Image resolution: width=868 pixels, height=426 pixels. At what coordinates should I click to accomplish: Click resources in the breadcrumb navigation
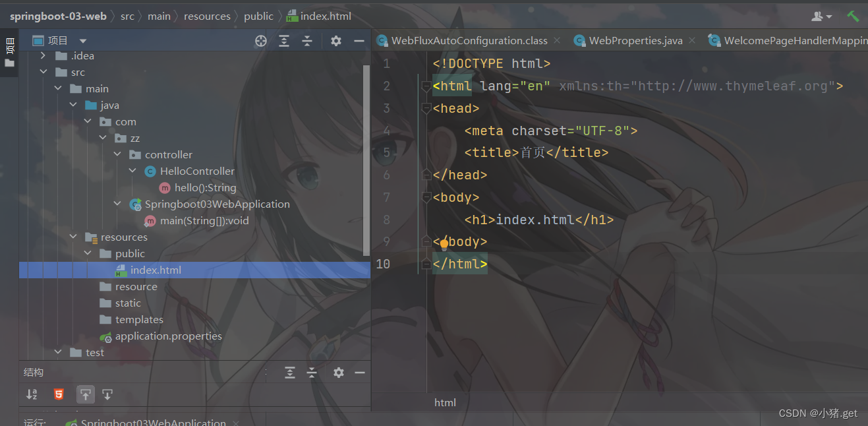(207, 15)
